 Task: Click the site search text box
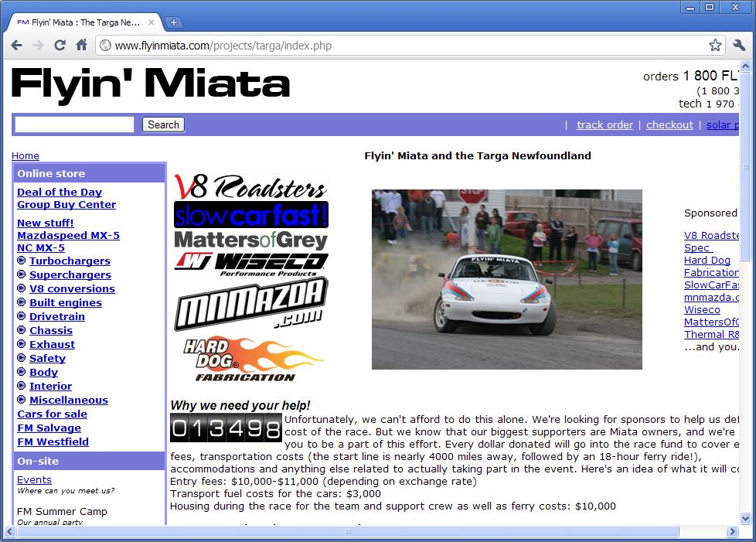[x=74, y=124]
